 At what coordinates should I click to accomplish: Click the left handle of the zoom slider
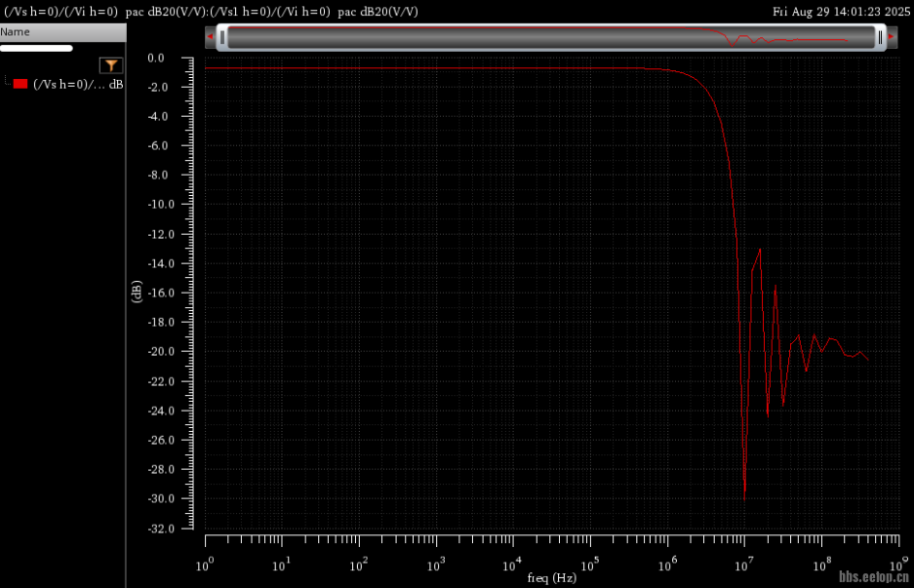coord(222,37)
